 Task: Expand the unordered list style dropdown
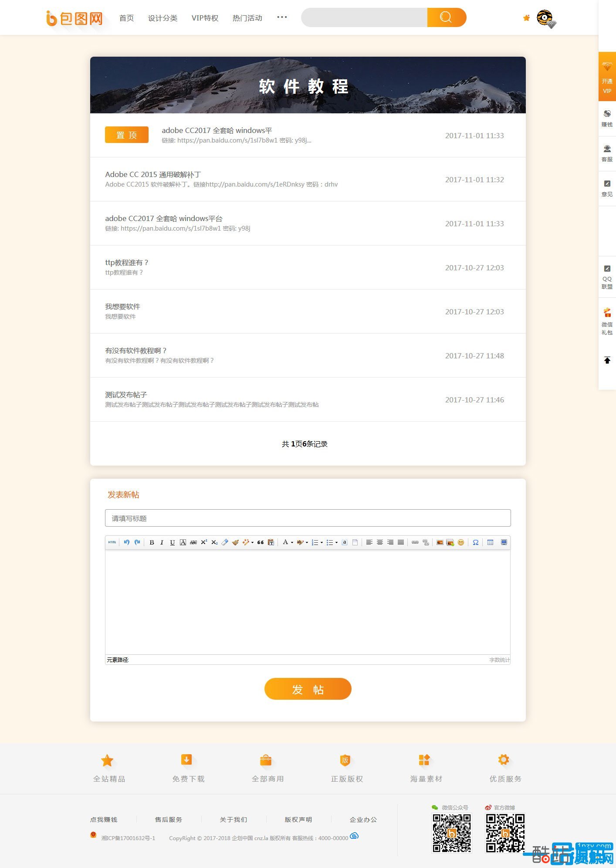coord(336,543)
